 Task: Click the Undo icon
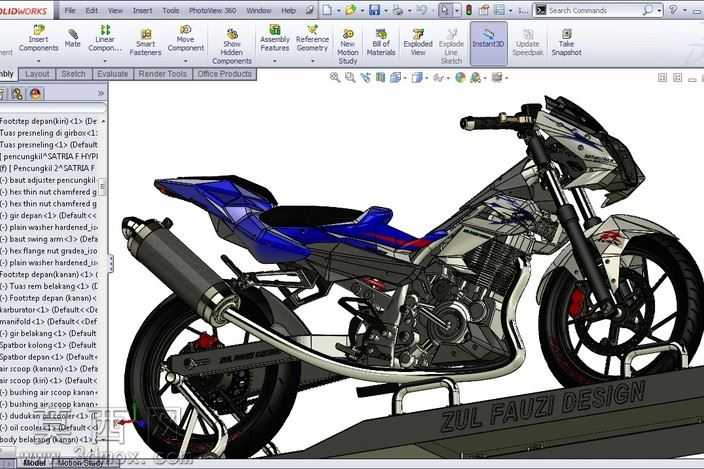click(x=421, y=10)
